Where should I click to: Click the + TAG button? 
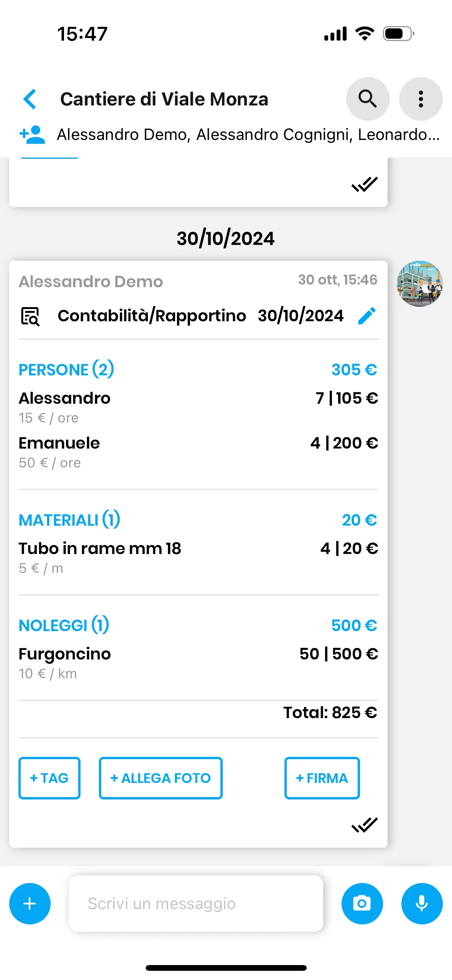[49, 778]
